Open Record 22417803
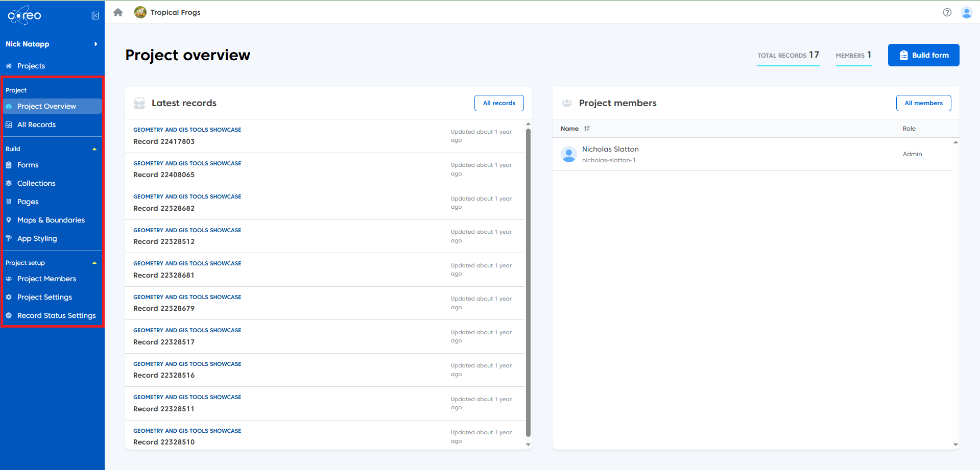The width and height of the screenshot is (980, 470). point(163,141)
